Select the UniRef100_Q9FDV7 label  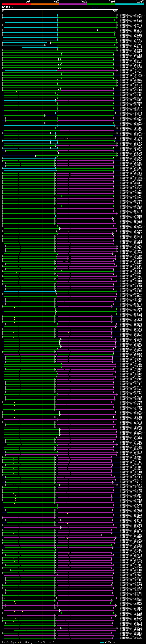pyautogui.click(x=131, y=394)
